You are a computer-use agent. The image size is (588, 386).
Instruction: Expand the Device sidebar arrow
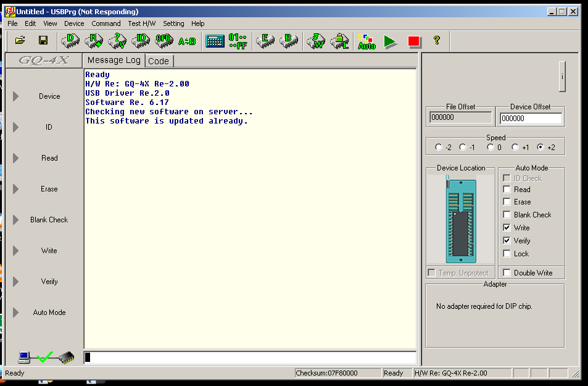(x=15, y=96)
